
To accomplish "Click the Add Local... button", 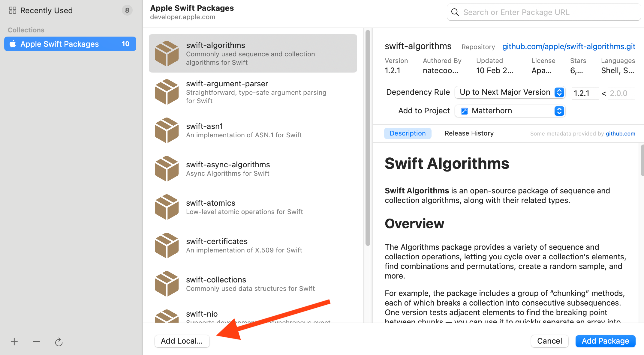I will [x=182, y=341].
